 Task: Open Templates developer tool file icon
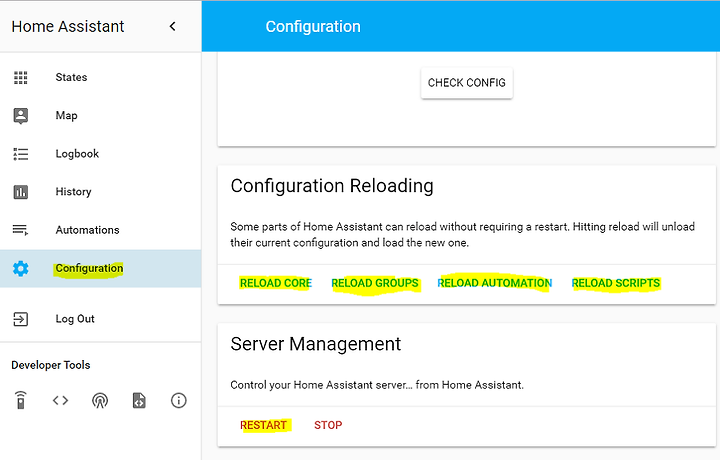click(x=139, y=400)
